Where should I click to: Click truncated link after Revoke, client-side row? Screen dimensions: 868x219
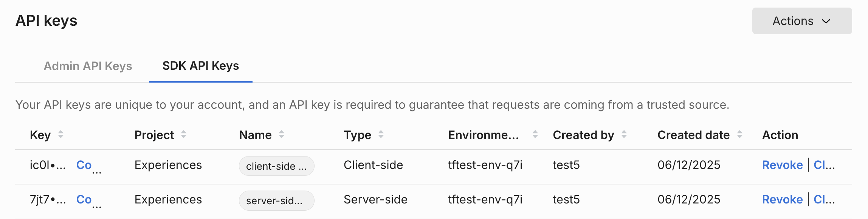coord(824,165)
